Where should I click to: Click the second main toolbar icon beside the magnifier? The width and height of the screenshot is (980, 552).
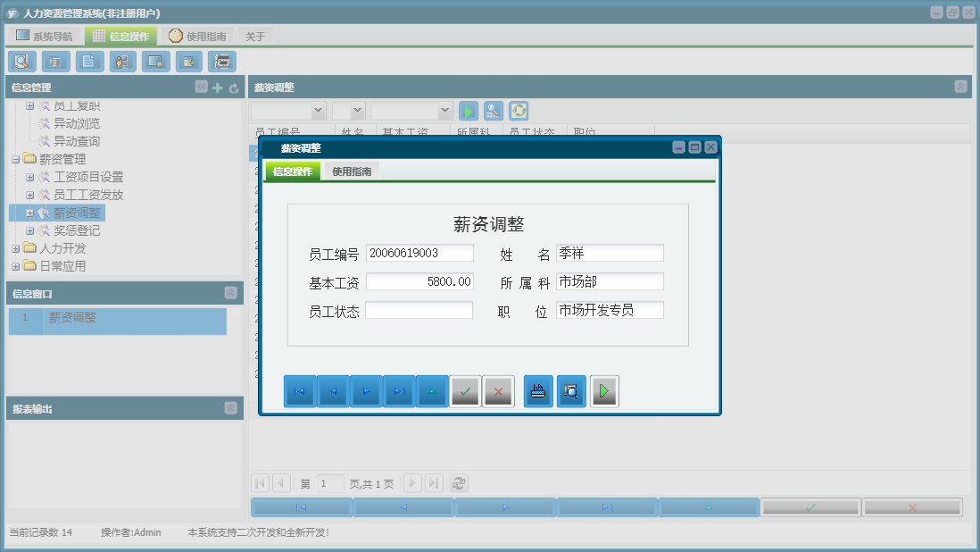tap(55, 62)
